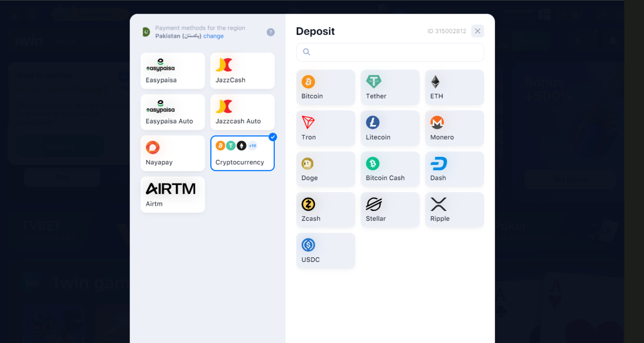Select the Monero option

coord(454,128)
